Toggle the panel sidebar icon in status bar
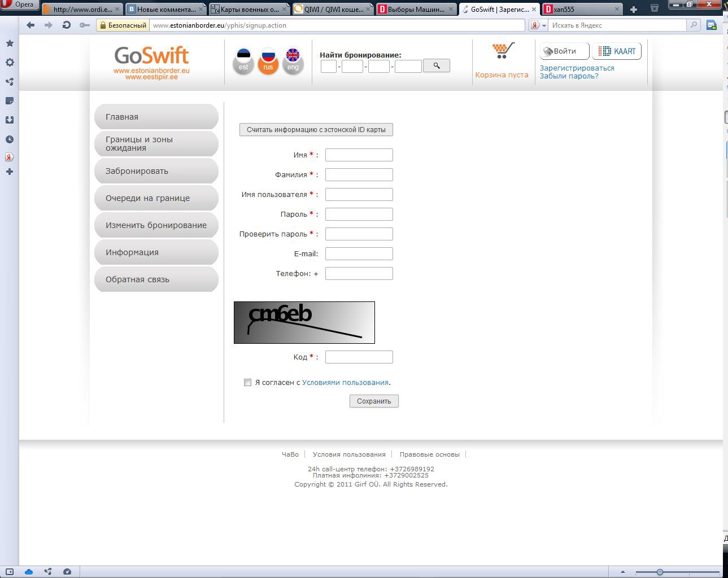 (10, 572)
